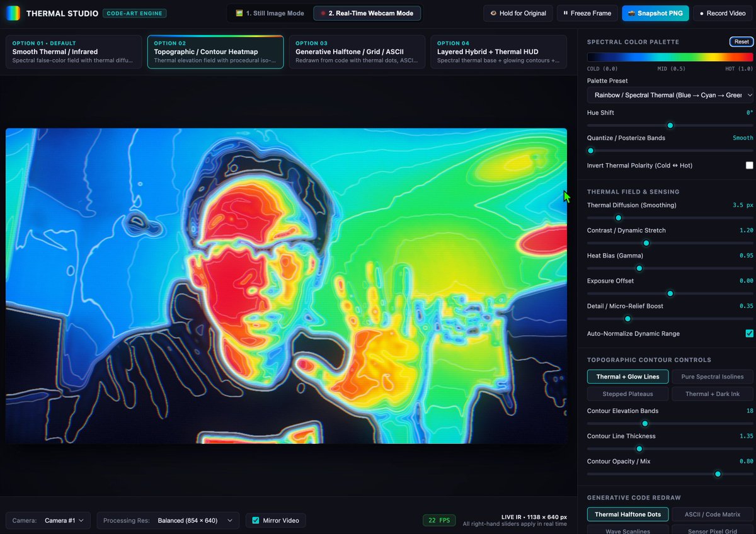The image size is (756, 534).
Task: Click the Heat Bias value 0.95
Action: [x=747, y=256]
